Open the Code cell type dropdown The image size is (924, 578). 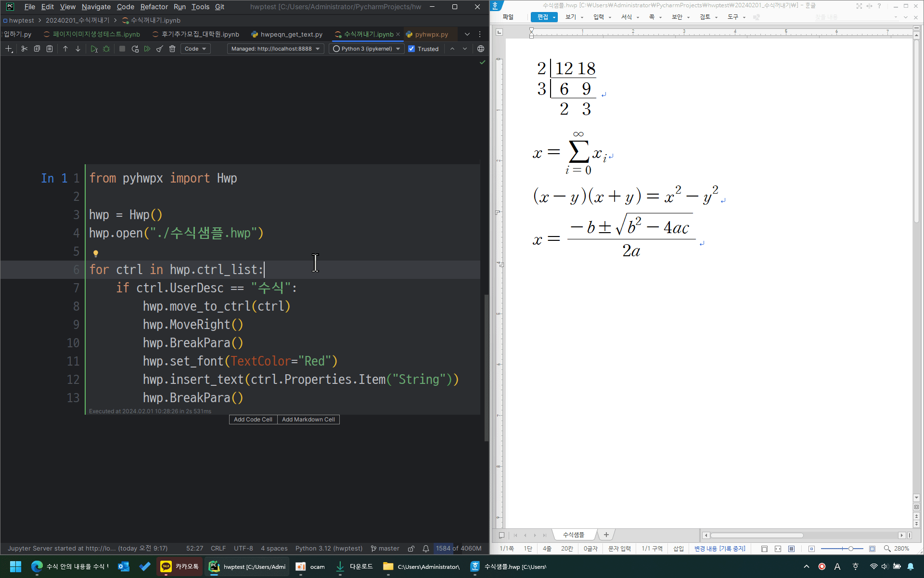coord(195,49)
